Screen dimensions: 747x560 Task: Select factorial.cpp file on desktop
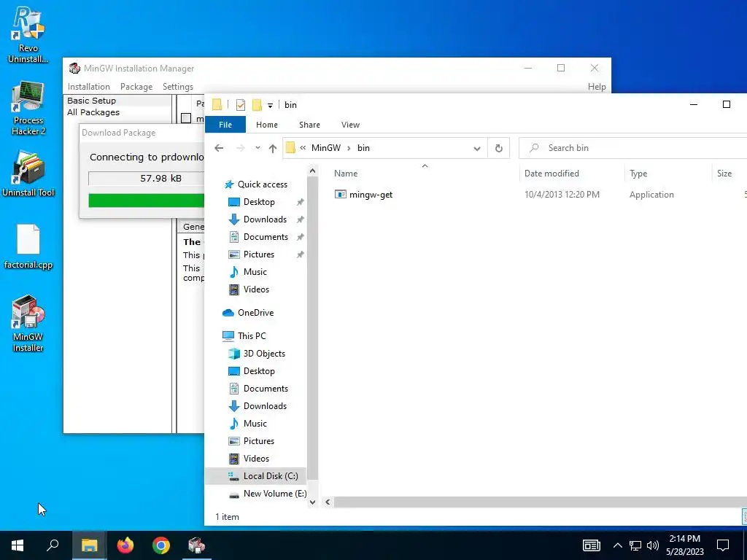(28, 246)
